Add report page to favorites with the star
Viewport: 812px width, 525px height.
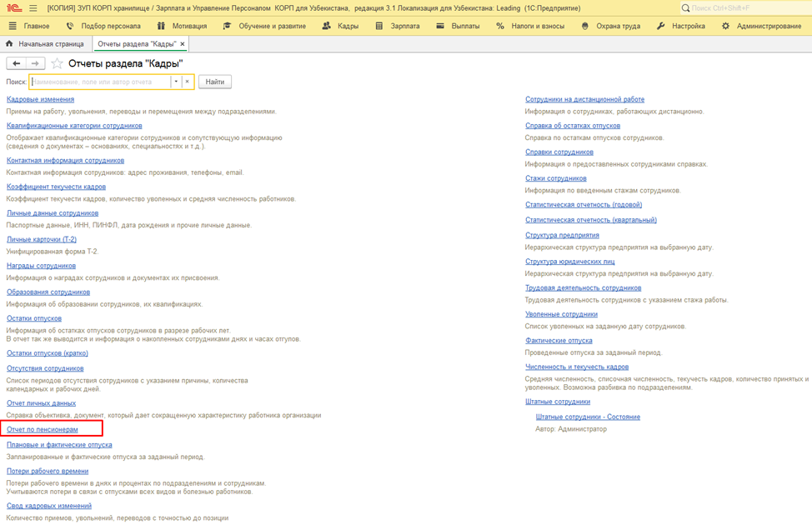(57, 63)
